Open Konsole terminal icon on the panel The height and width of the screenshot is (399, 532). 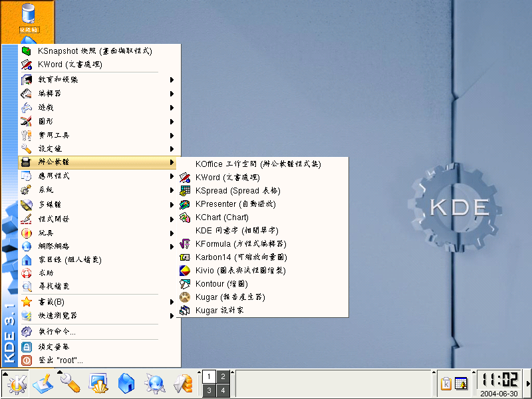pos(99,383)
